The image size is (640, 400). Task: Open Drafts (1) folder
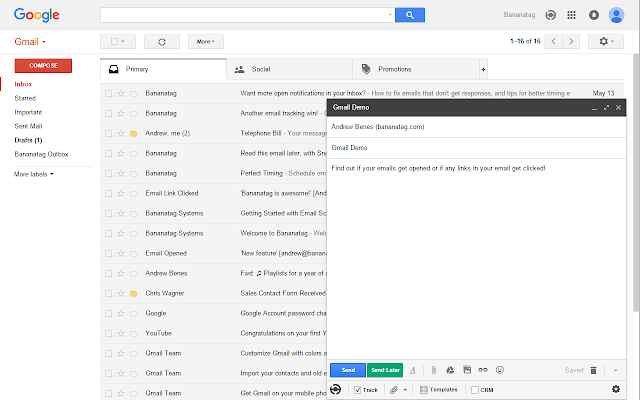[28, 140]
